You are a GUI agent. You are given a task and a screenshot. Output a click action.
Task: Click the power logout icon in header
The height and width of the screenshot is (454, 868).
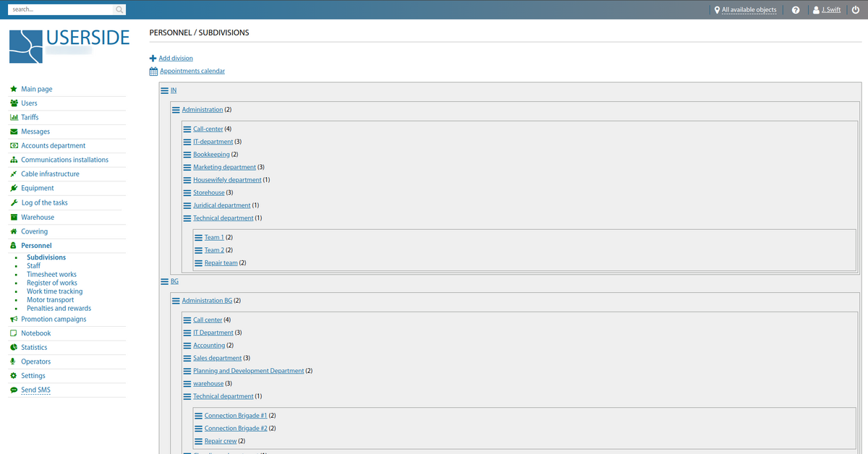[856, 10]
